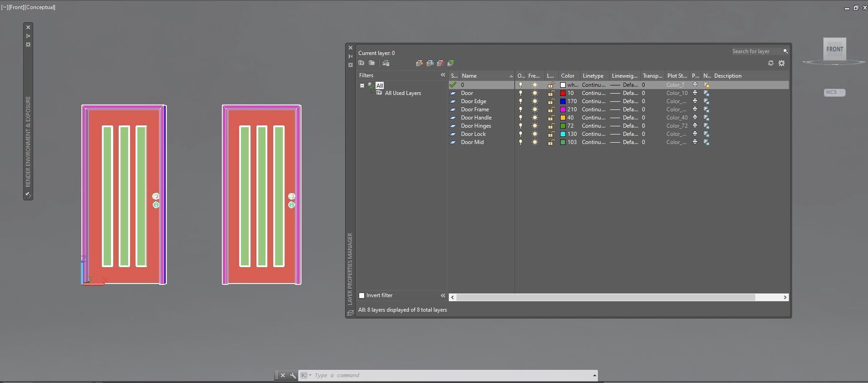This screenshot has width=868, height=383.
Task: Click search magnifier in layer search
Action: 785,51
